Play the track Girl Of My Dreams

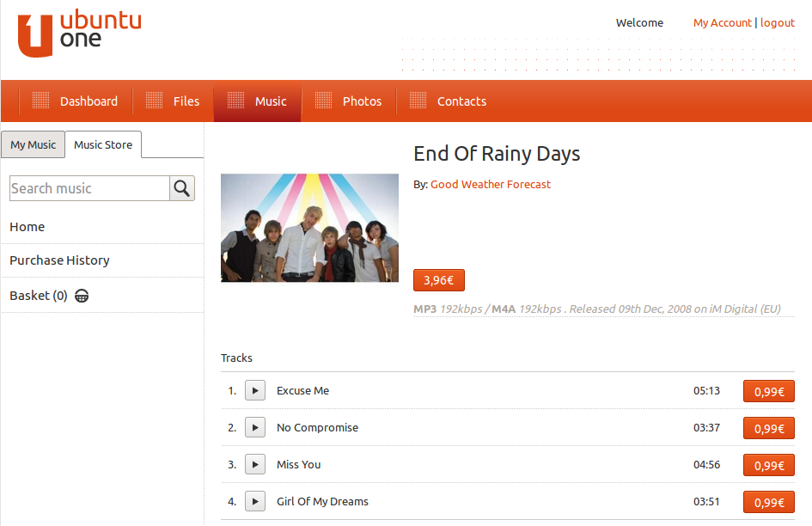255,501
